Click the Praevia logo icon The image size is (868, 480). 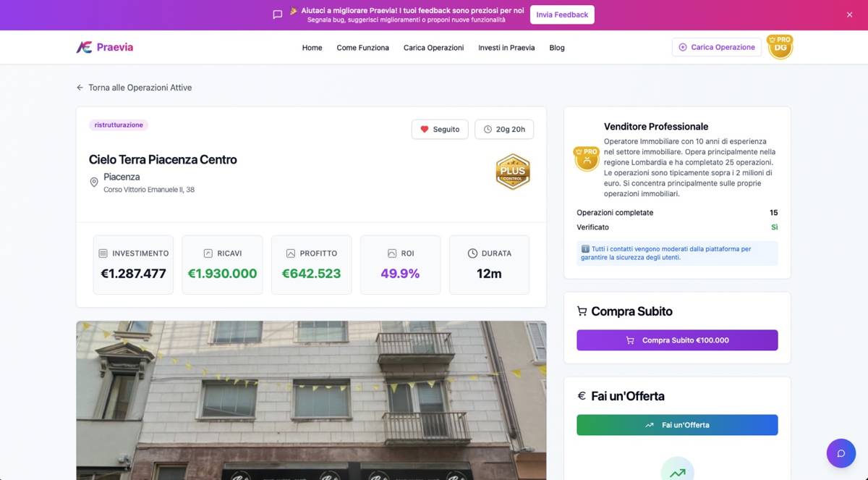[84, 47]
